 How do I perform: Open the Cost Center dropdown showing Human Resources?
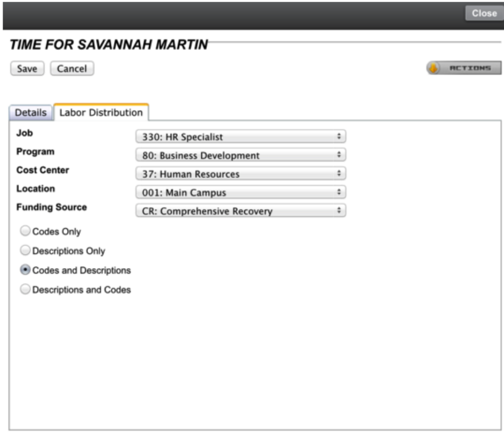[240, 174]
